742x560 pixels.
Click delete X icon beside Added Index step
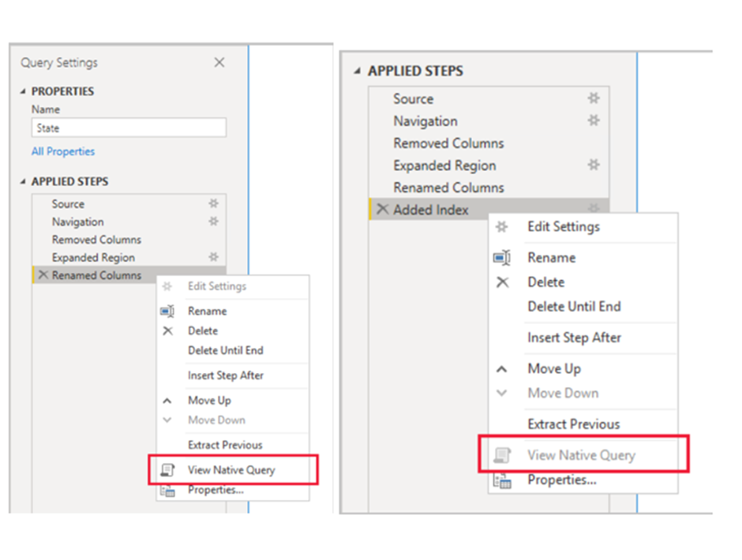[382, 210]
